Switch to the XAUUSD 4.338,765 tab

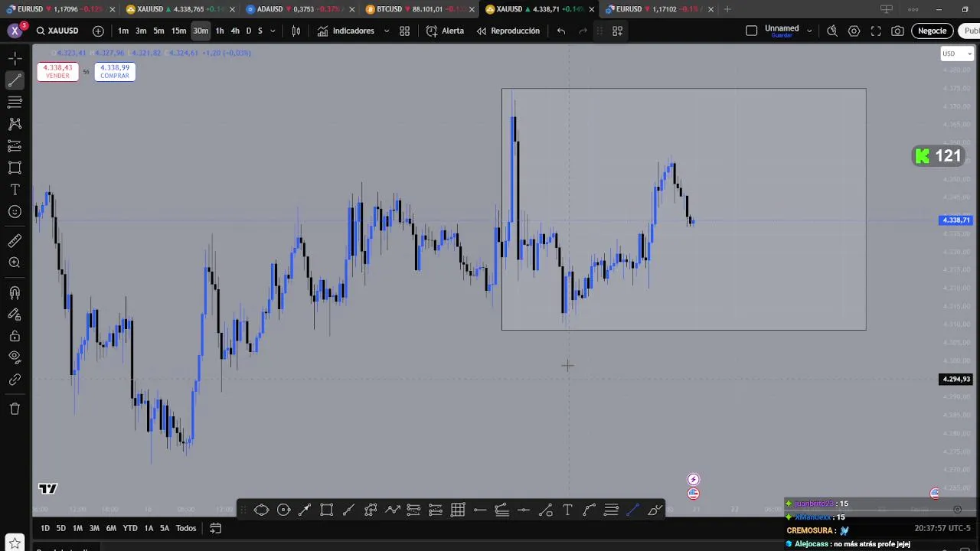click(x=180, y=9)
